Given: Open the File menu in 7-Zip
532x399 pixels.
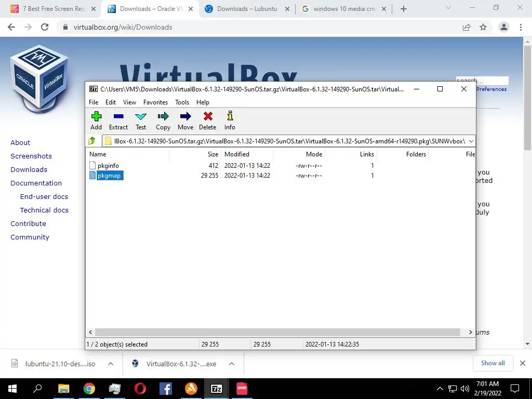Looking at the screenshot, I should 94,102.
